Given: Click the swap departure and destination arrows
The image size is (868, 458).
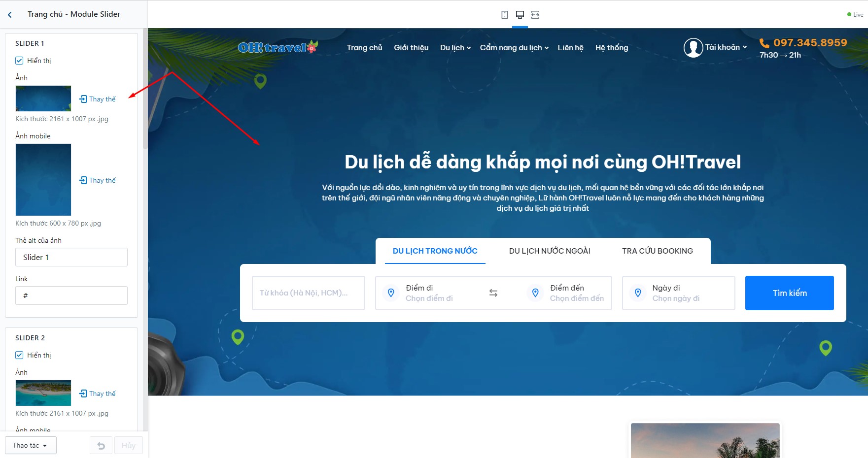Looking at the screenshot, I should point(493,293).
